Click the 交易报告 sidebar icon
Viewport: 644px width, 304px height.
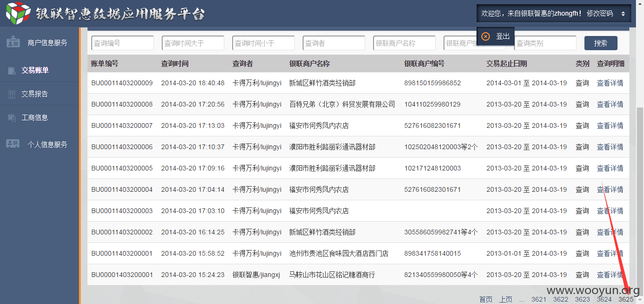(12, 94)
